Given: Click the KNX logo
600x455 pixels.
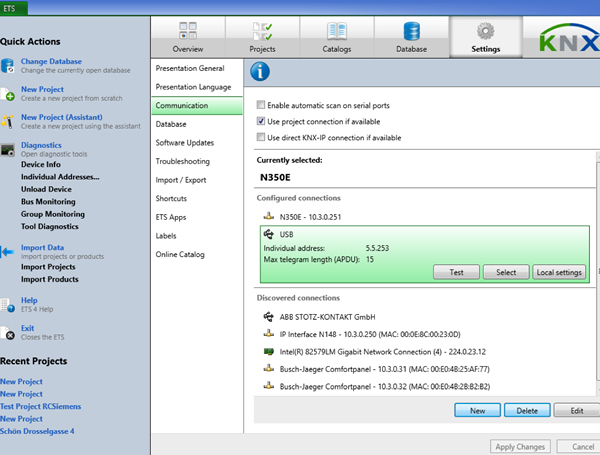Looking at the screenshot, I should coord(569,38).
